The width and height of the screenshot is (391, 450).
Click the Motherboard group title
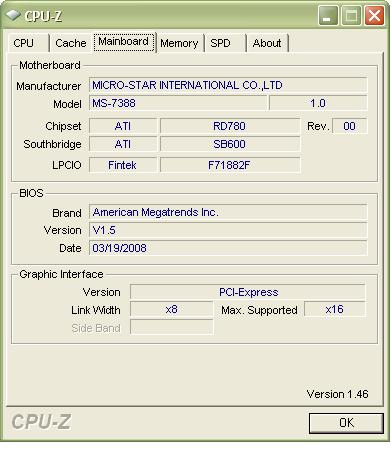click(x=50, y=65)
